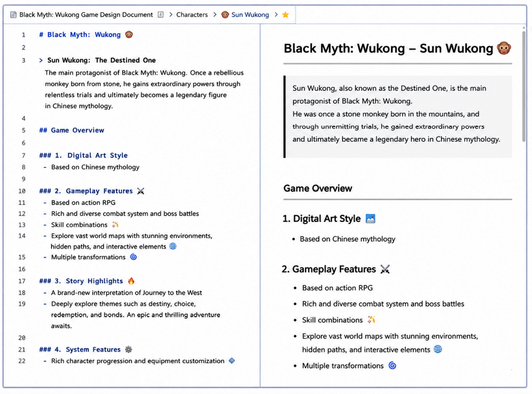Expand chevron after Characters breadcrumb
This screenshot has width=532, height=394.
pyautogui.click(x=215, y=15)
